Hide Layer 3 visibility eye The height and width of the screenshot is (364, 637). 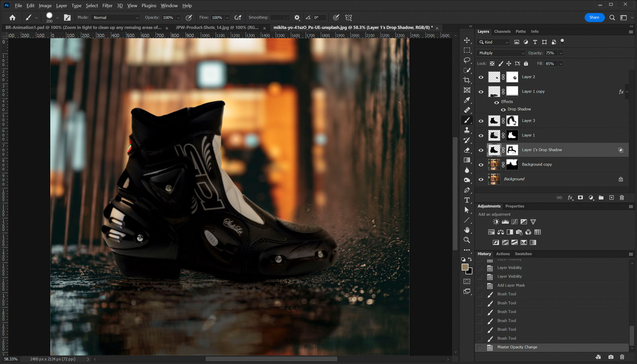481,121
